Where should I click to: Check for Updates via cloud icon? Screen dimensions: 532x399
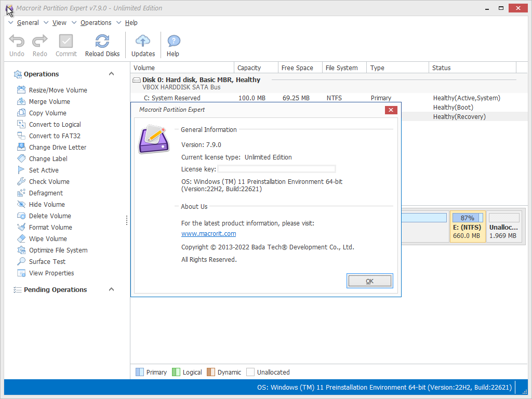(x=143, y=42)
